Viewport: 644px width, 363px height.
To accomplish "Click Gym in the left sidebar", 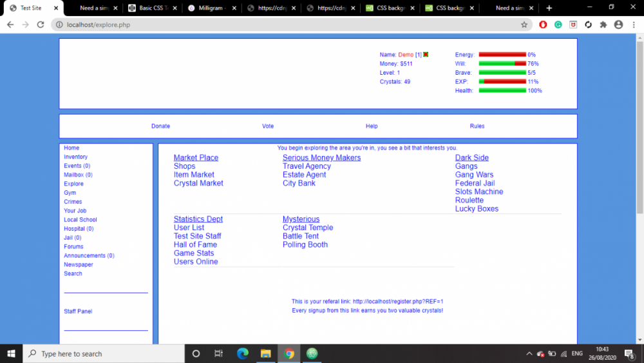I will [70, 193].
